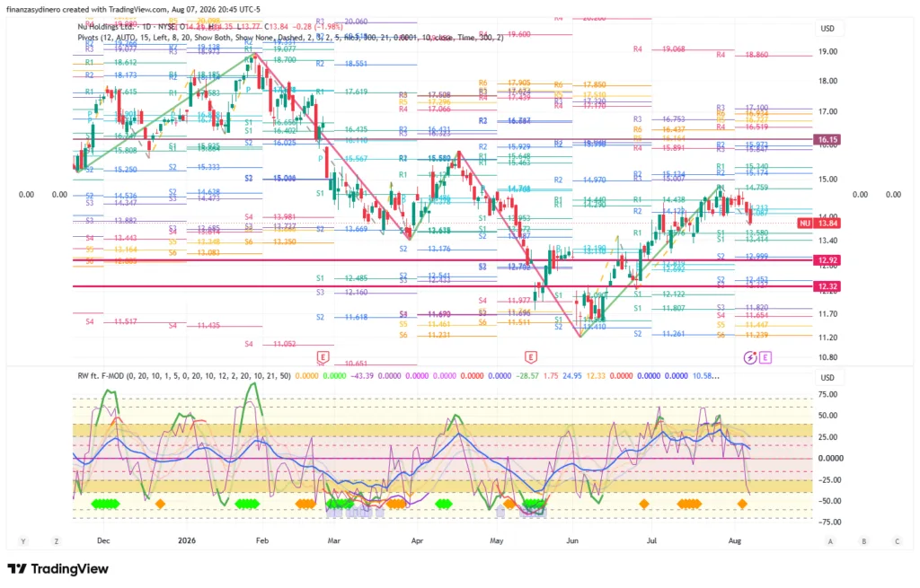Click the -28.57 indicator value
This screenshot has height=588, width=920.
coord(527,375)
